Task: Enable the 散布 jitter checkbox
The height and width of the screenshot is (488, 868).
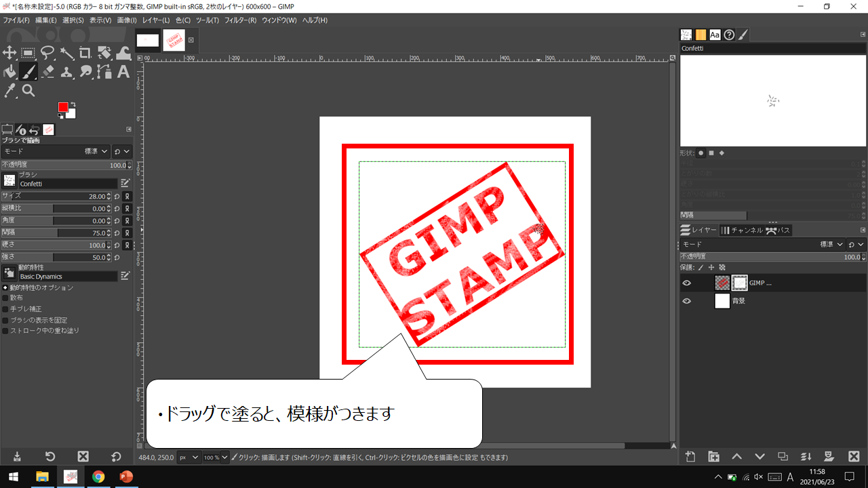Action: (x=5, y=298)
